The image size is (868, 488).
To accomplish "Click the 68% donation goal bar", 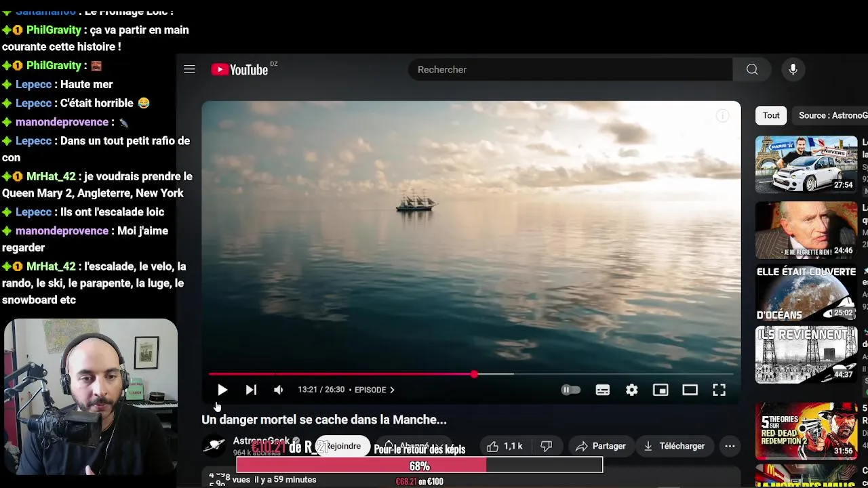I will point(419,466).
